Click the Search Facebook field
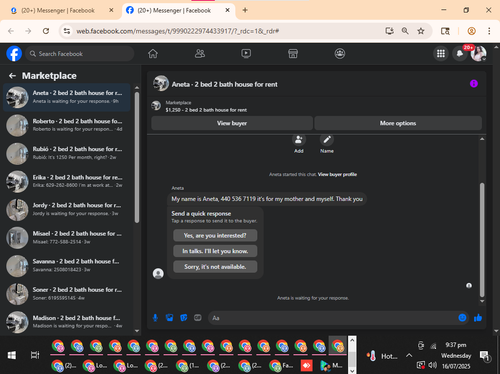Image resolution: width=500 pixels, height=374 pixels. 80,54
